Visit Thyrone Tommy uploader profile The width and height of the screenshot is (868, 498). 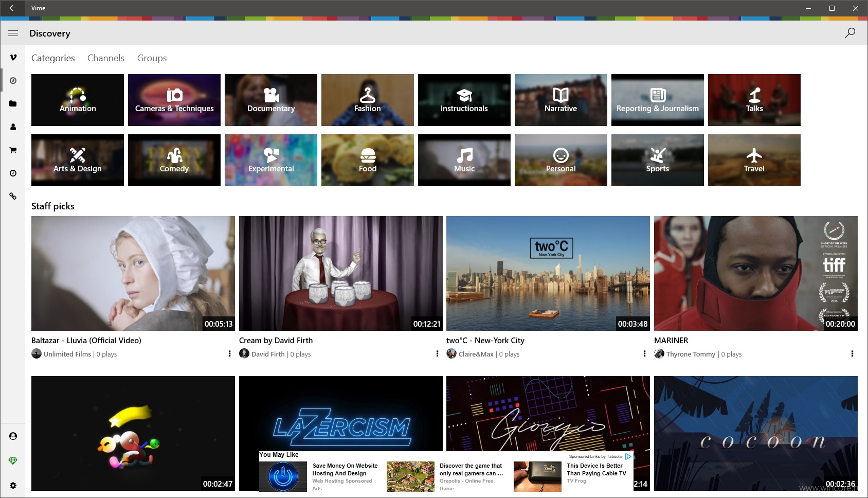pyautogui.click(x=691, y=354)
